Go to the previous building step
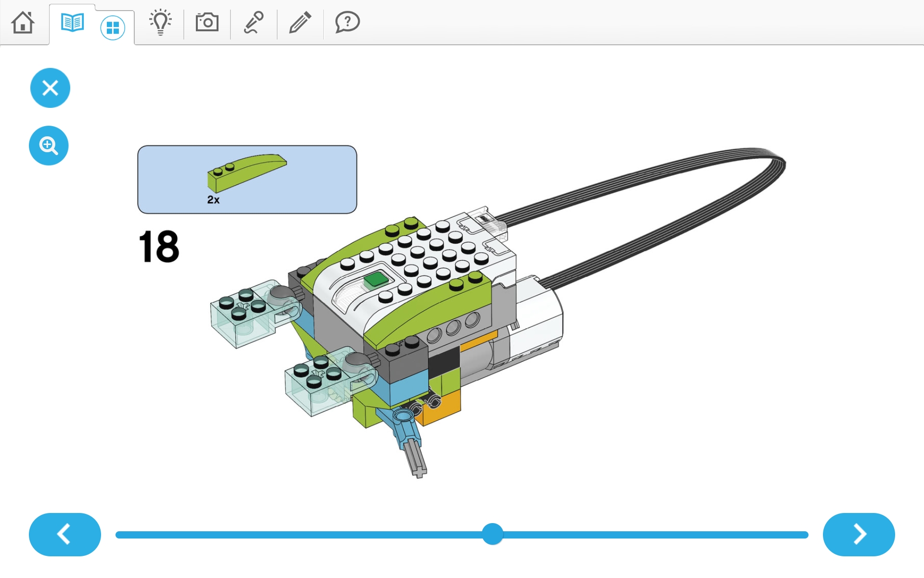 click(65, 534)
